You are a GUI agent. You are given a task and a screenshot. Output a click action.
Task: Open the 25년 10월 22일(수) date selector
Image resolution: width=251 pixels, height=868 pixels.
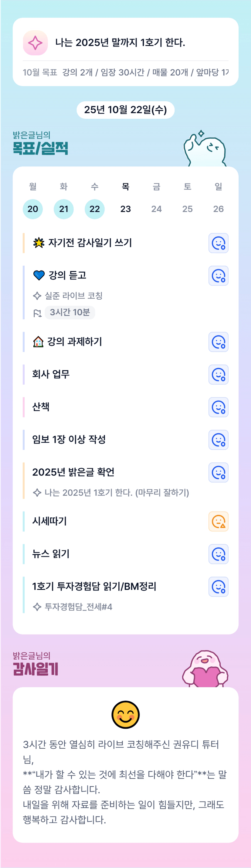click(x=125, y=110)
